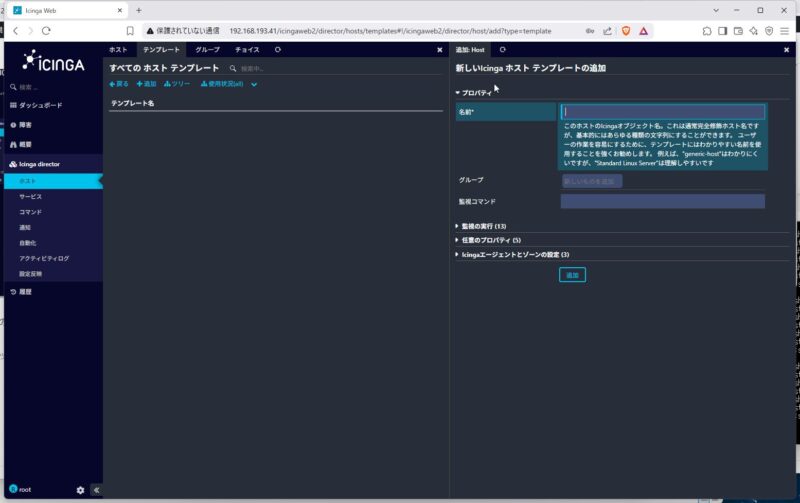This screenshot has width=800, height=503.
Task: Open the Brave wallet icon
Action: 738,31
